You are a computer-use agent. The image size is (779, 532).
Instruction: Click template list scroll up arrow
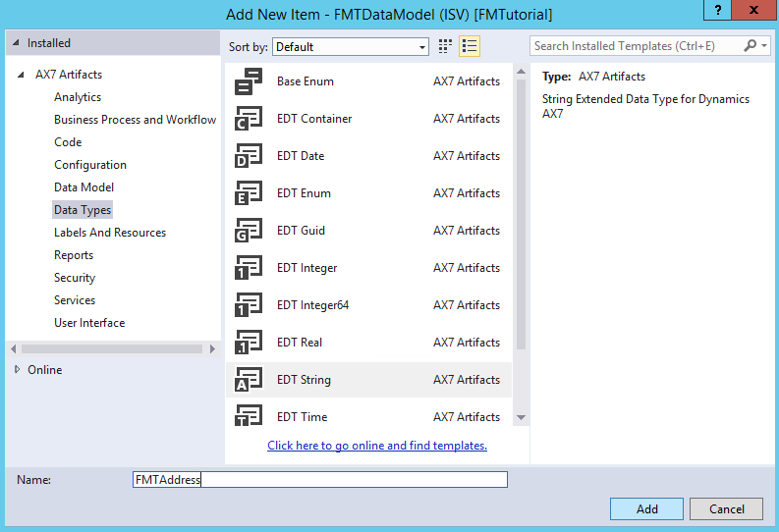(x=522, y=72)
